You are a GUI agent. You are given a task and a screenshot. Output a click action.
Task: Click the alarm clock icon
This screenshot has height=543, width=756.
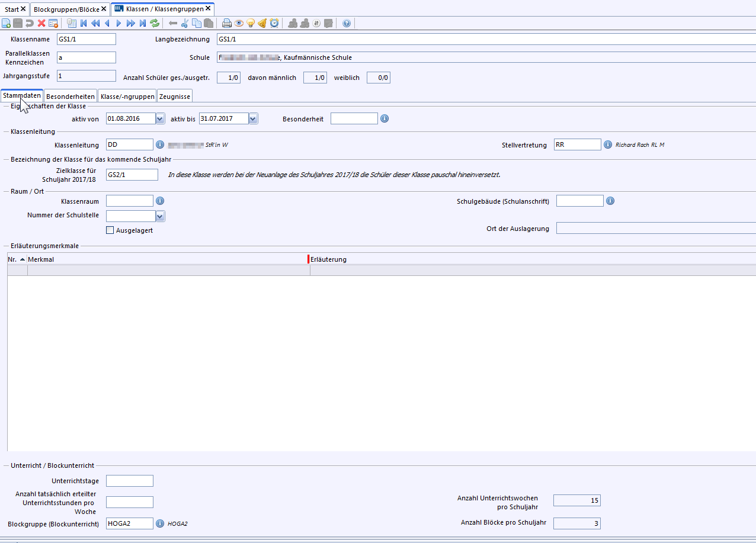click(x=274, y=23)
